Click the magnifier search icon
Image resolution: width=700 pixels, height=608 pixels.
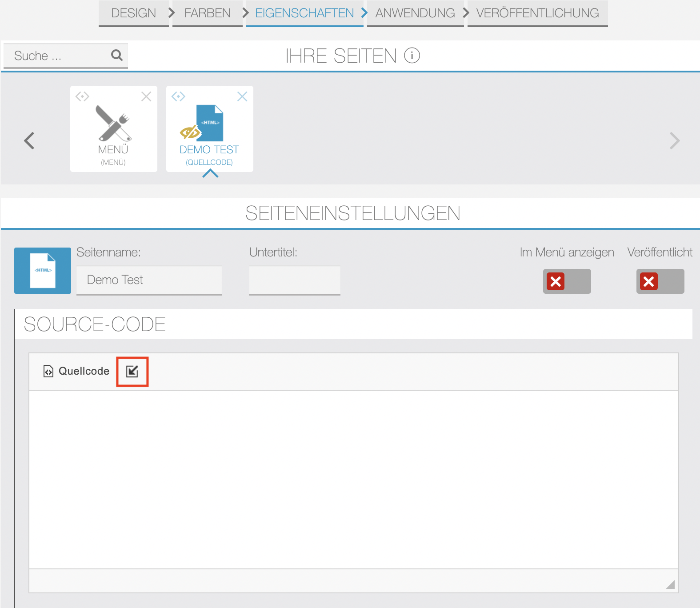click(116, 55)
